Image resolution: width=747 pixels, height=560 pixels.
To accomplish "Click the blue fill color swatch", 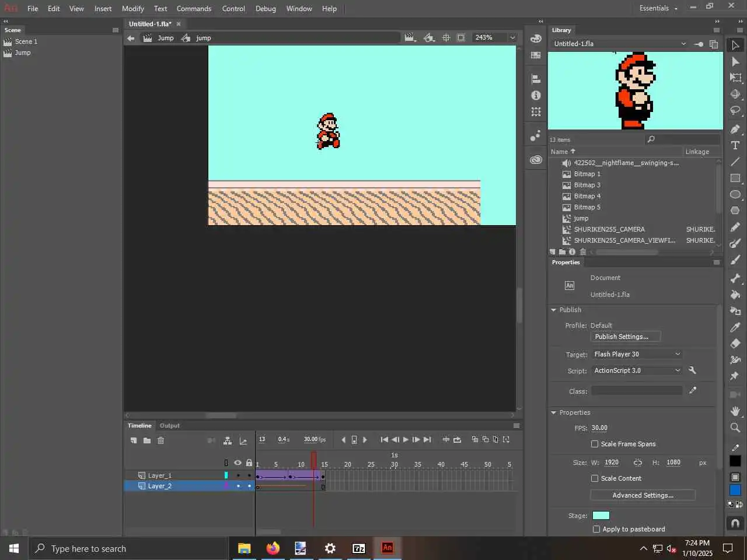I will 735,491.
